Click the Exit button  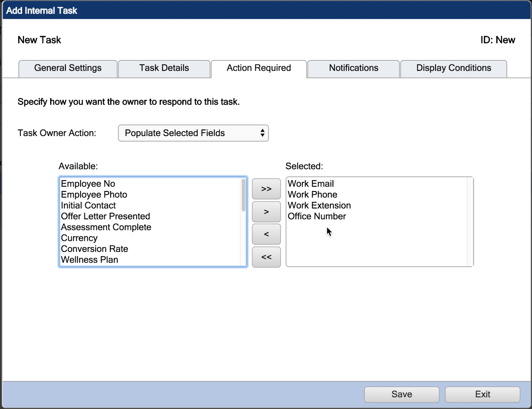coord(482,395)
